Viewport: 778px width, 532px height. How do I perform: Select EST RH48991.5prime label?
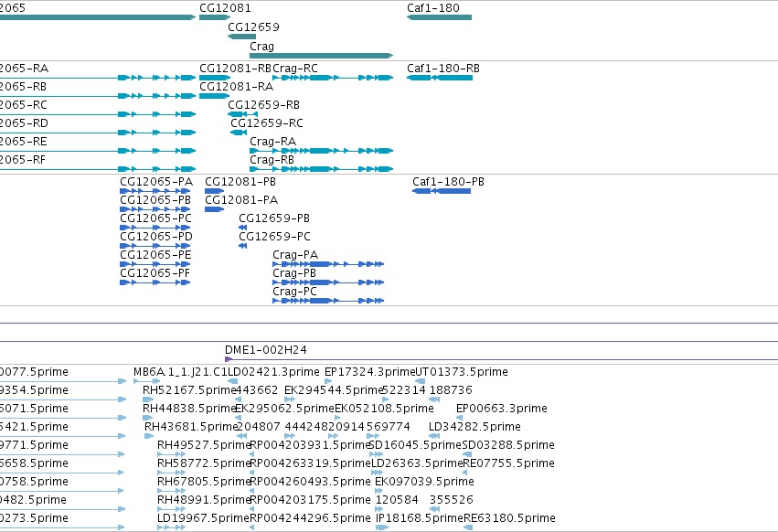pos(204,501)
